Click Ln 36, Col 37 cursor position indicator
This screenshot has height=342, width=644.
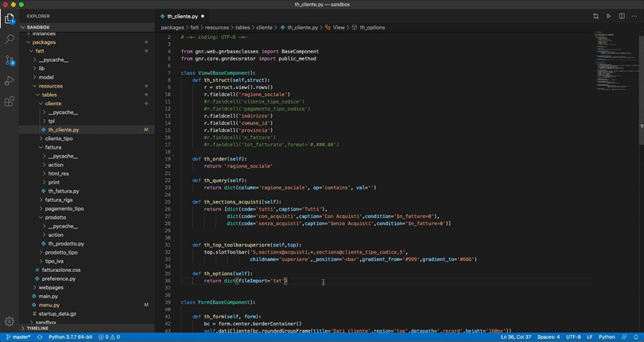click(517, 337)
